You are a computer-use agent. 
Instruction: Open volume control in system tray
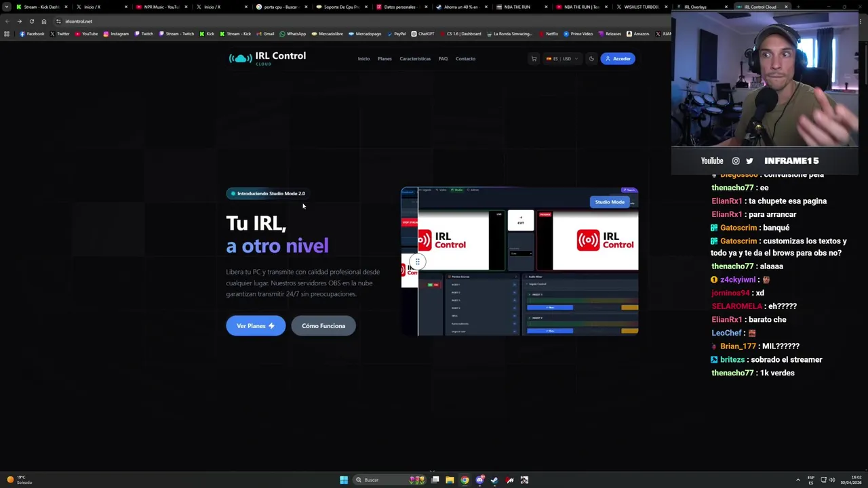[x=832, y=480]
